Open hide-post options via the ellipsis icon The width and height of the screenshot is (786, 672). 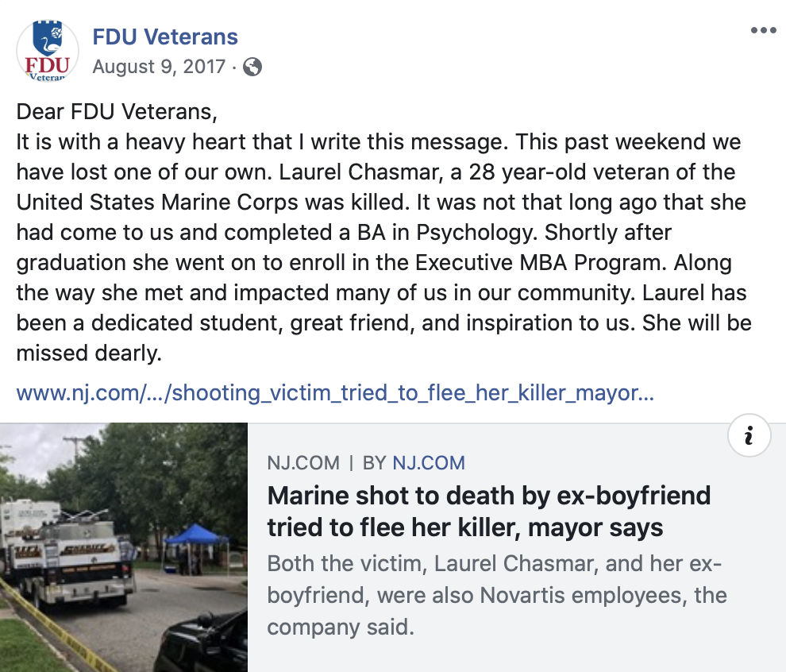(x=764, y=30)
